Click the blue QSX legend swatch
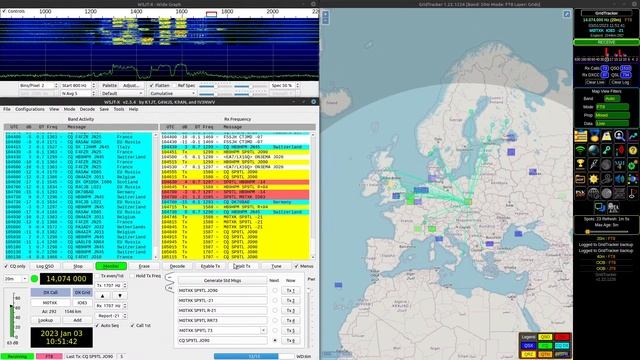 529,346
